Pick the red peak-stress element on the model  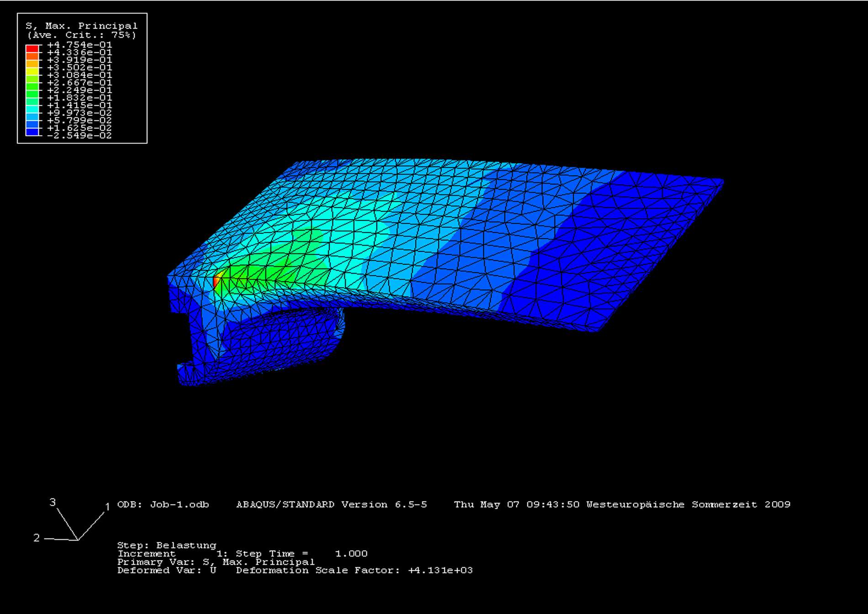click(x=215, y=281)
